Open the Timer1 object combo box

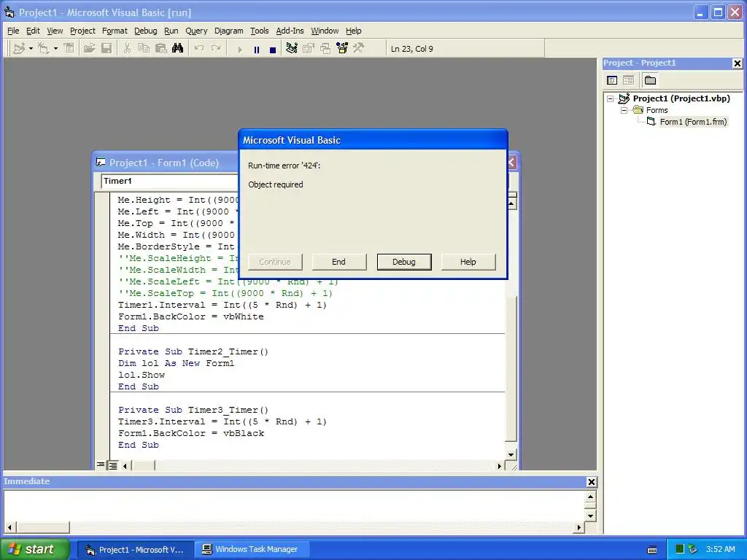[x=169, y=181]
